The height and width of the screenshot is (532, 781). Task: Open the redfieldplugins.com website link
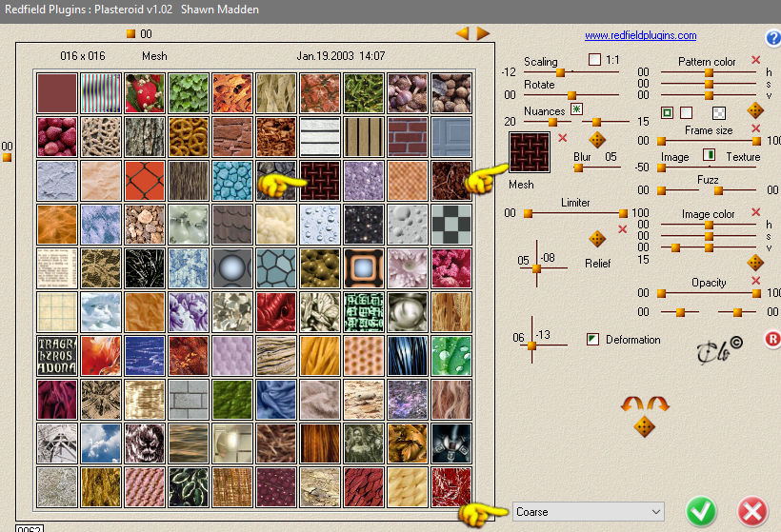click(x=641, y=35)
